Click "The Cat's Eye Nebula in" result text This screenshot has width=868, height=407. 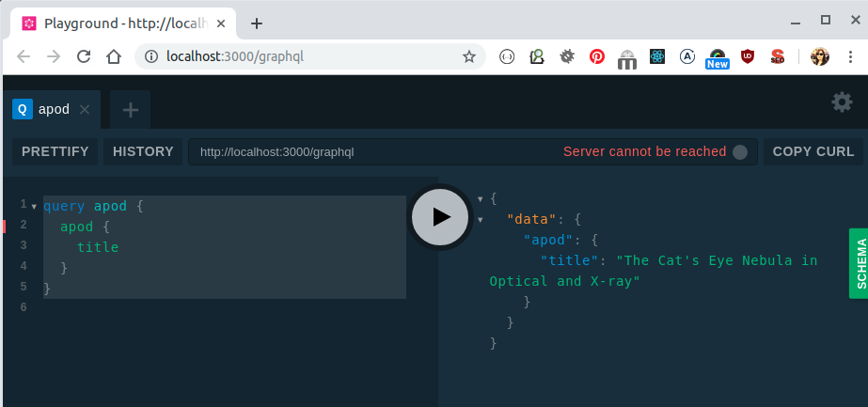click(x=717, y=260)
